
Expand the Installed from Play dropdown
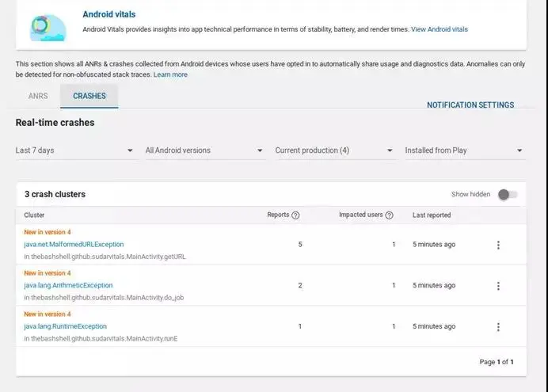[x=464, y=150]
